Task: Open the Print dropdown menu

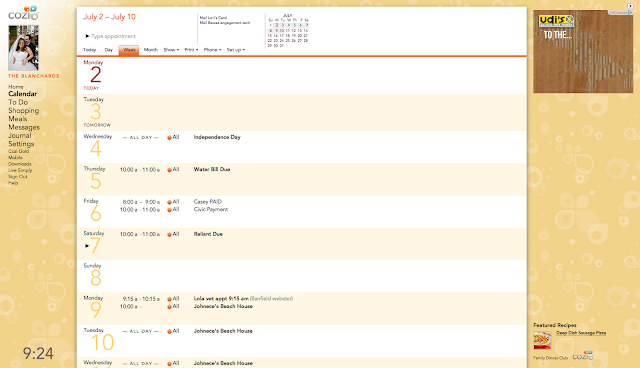Action: 191,50
